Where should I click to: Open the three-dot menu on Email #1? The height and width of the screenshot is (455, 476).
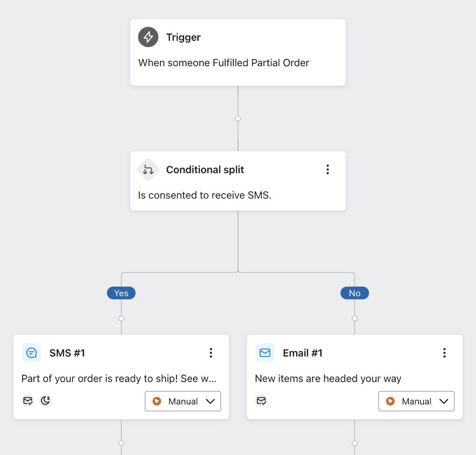click(x=444, y=353)
